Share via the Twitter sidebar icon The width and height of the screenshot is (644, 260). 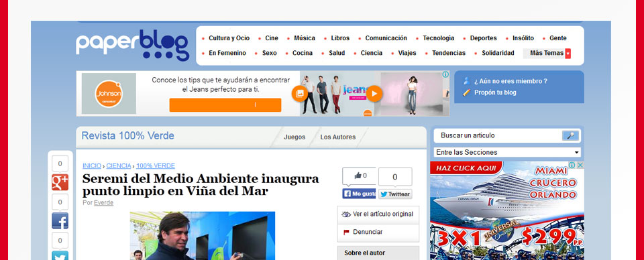tap(60, 255)
